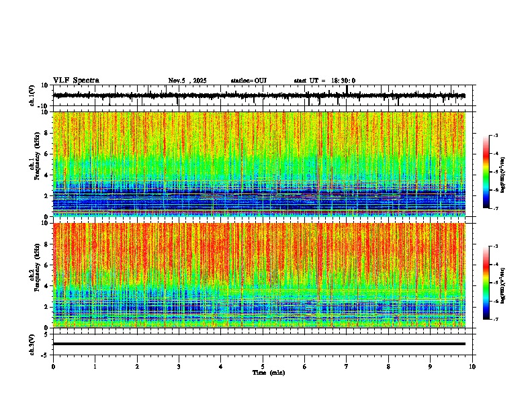Click the ch.1 spectrogram plot
Screen dimensions: 532x411
pos(259,164)
